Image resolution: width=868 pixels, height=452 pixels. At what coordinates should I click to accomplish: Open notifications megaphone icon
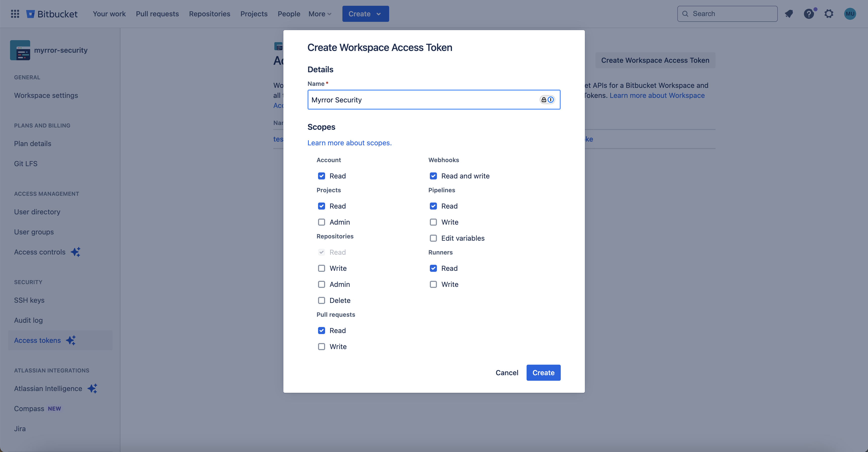(789, 14)
